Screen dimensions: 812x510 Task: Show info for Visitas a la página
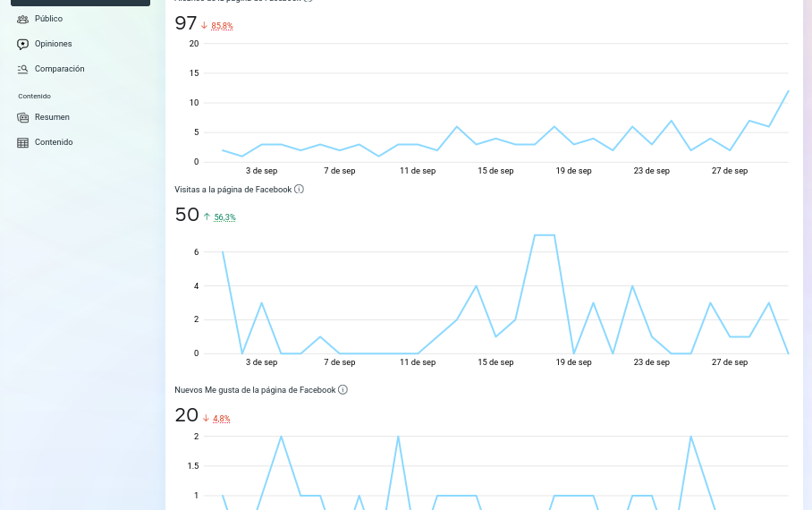299,189
